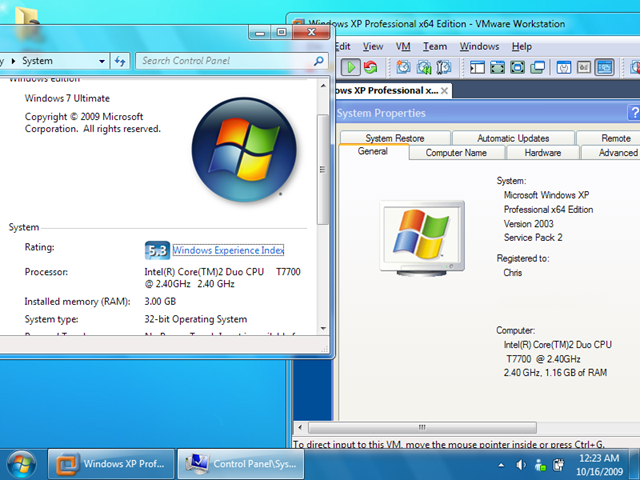
Task: Open the VMware View menu
Action: point(373,47)
